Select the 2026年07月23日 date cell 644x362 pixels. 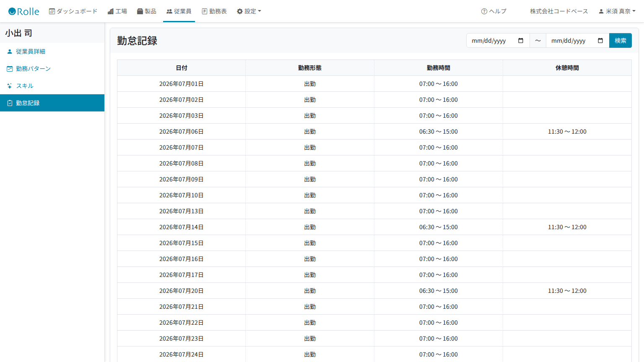[x=182, y=339]
